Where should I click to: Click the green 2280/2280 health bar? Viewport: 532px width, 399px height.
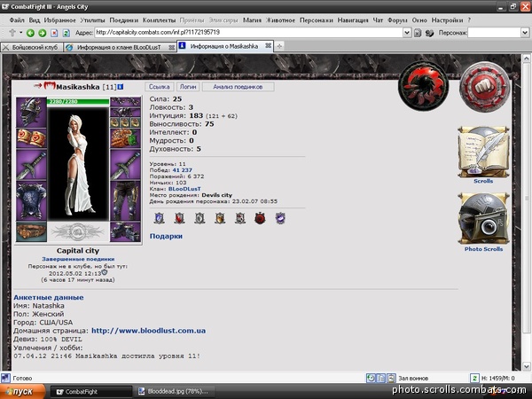[x=78, y=101]
